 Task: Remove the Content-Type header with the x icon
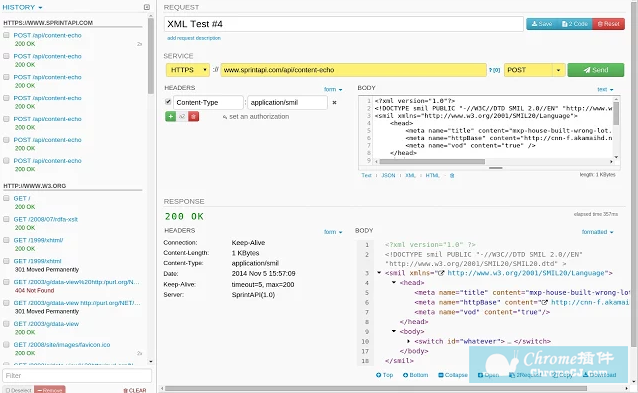pos(334,103)
